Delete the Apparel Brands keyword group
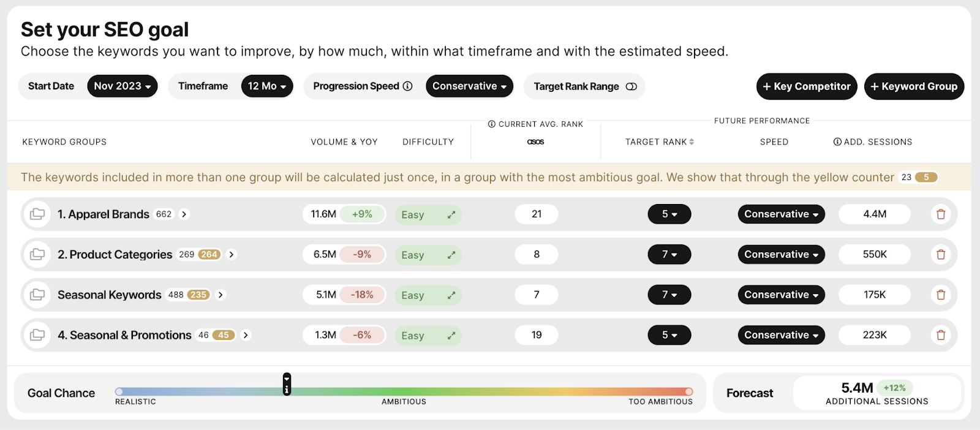Viewport: 980px width, 430px height. [x=941, y=214]
